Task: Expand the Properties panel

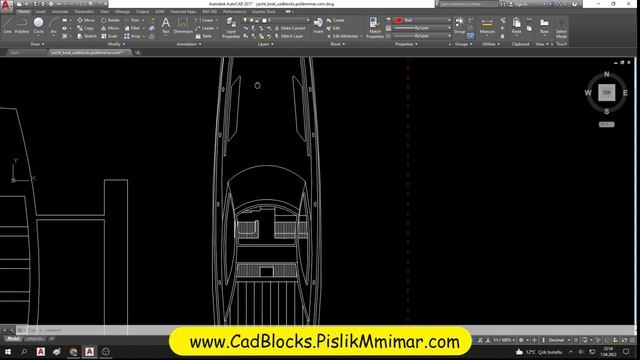Action: pyautogui.click(x=406, y=44)
